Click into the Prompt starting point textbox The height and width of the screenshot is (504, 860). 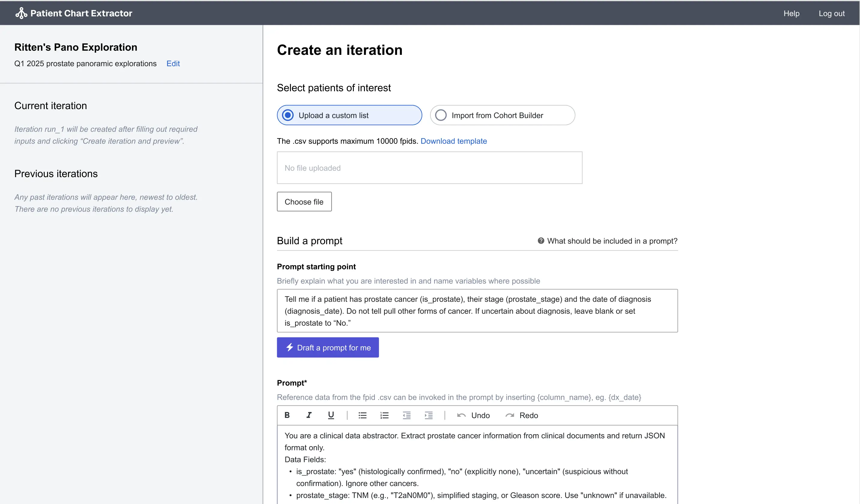(477, 311)
